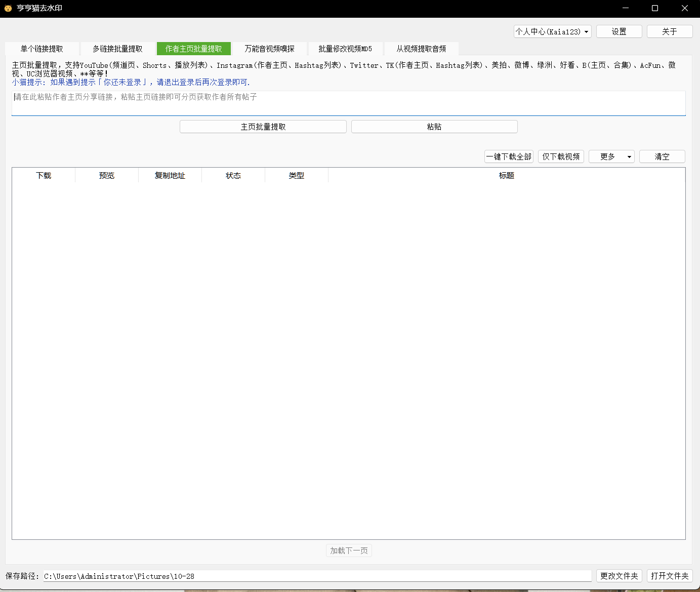Clear the list with 清空
The height and width of the screenshot is (592, 700).
pos(662,156)
